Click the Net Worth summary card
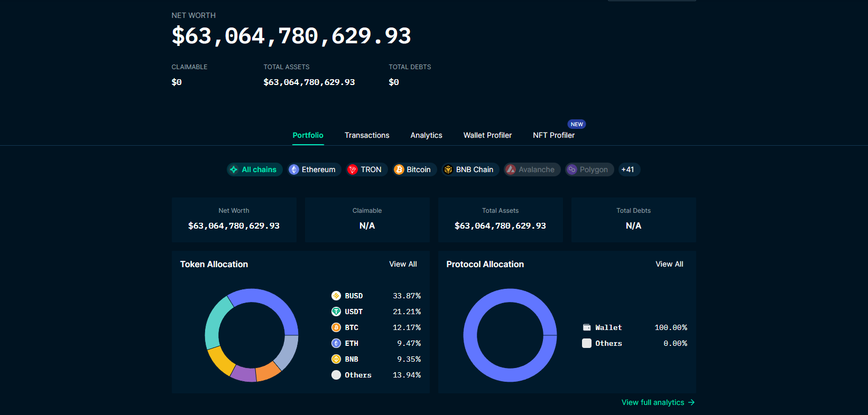 click(234, 220)
